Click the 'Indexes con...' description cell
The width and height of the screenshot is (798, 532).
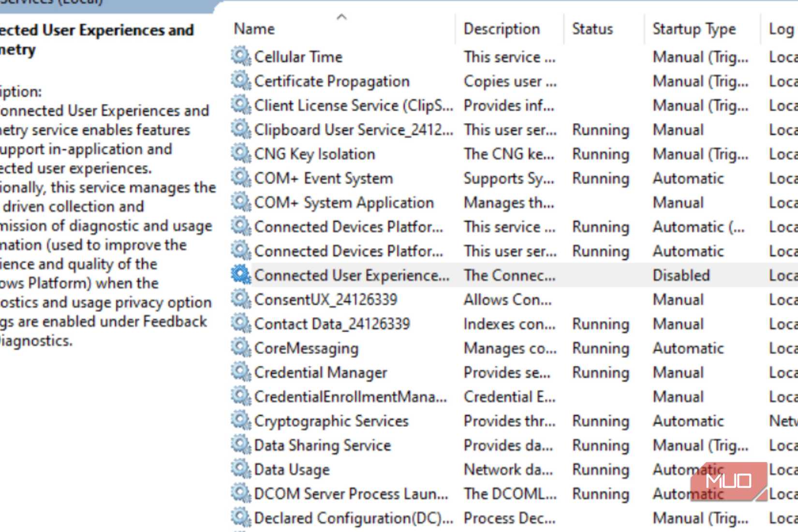509,324
